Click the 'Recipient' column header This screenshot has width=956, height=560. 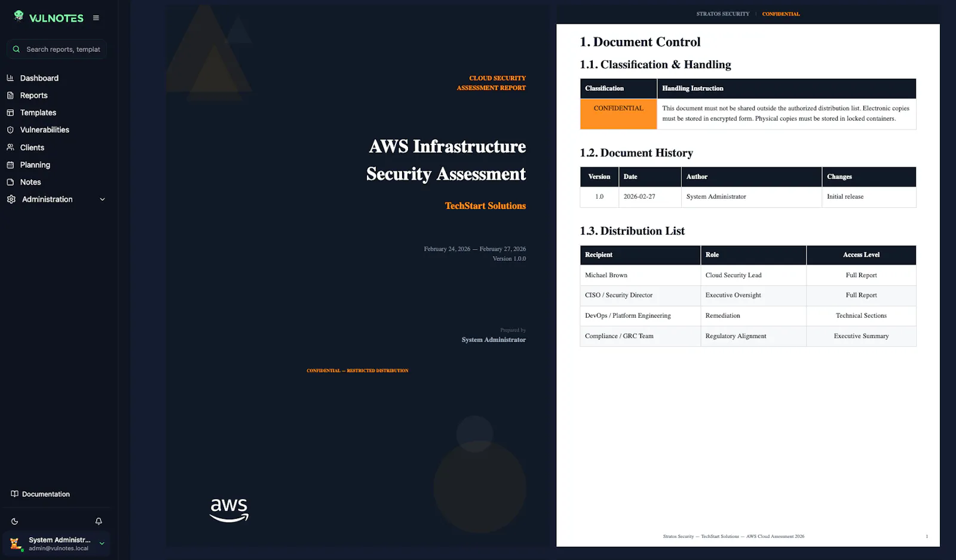coord(640,255)
